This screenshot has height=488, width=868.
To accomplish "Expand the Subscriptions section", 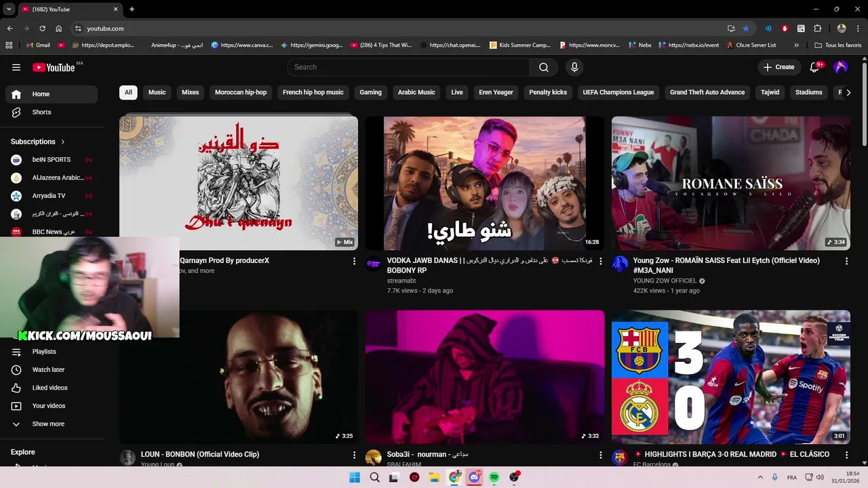I will coord(38,142).
